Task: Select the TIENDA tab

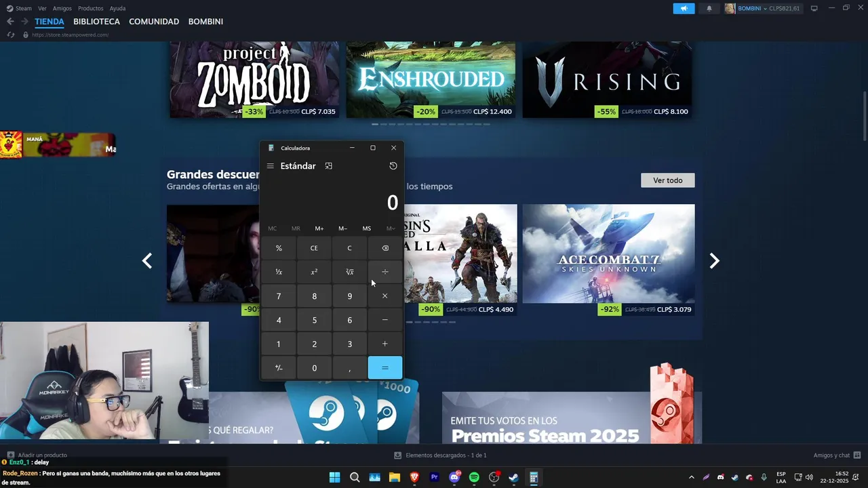Action: click(50, 22)
